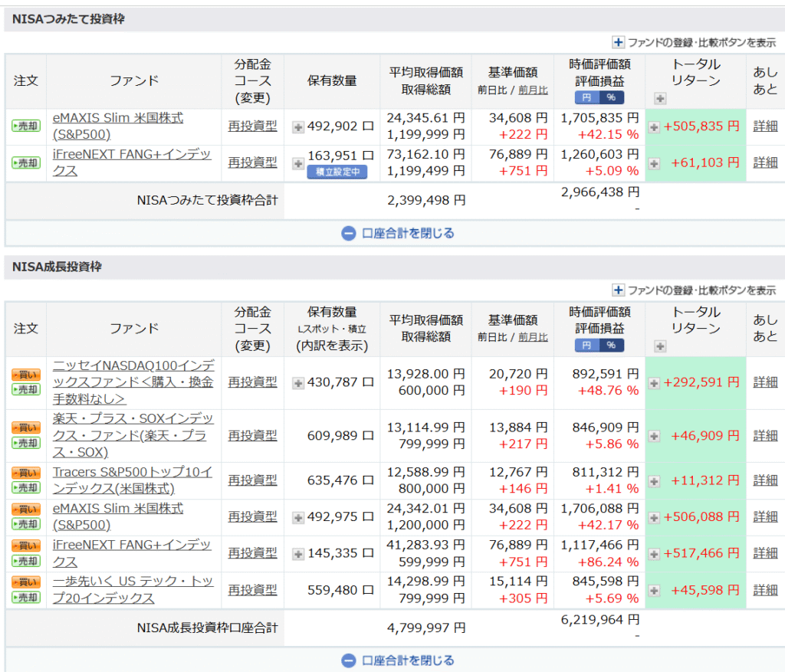
Task: Open 詳細 for the +292,591円 row
Action: [766, 382]
